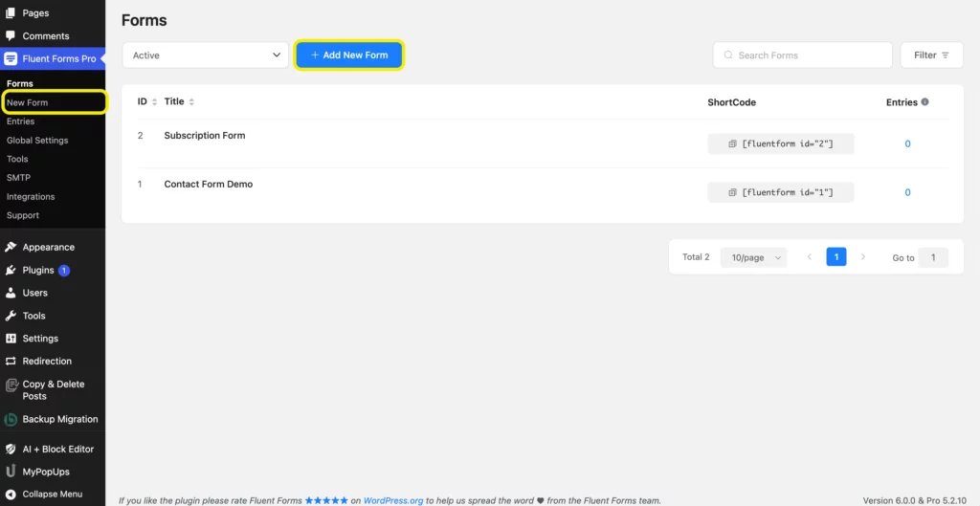Image resolution: width=980 pixels, height=506 pixels.
Task: Click the Entries info circle icon
Action: tap(925, 101)
